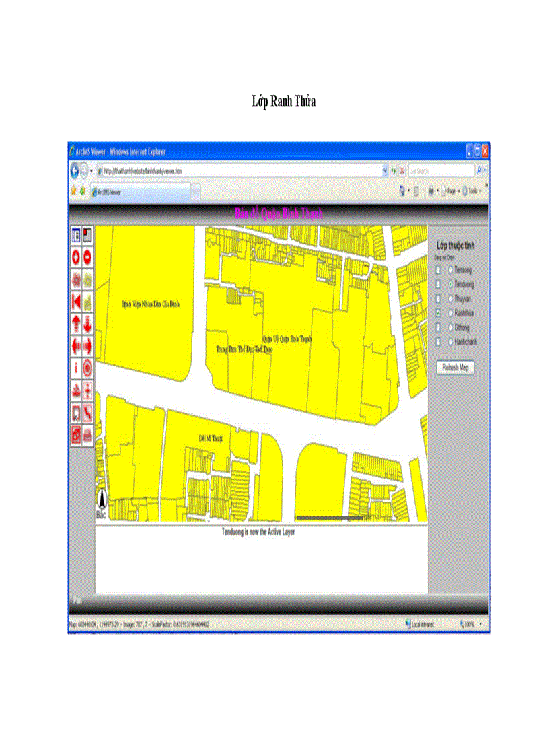Click the Live Search input field
The width and height of the screenshot is (549, 756).
(440, 171)
